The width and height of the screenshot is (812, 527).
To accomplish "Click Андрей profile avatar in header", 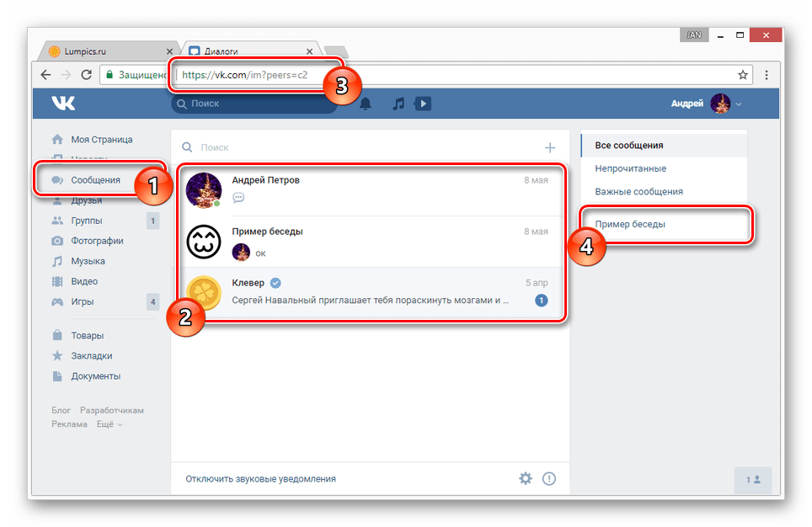I will point(720,104).
